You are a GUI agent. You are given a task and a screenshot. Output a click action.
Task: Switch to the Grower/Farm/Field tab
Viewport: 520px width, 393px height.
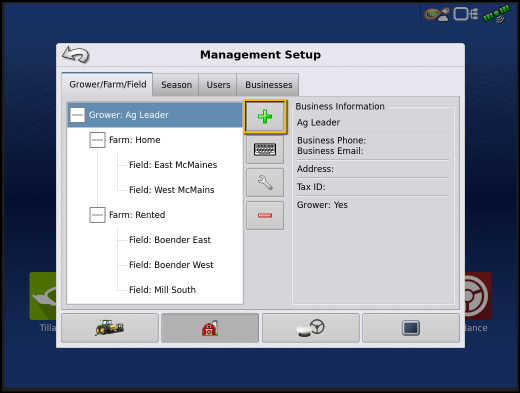pyautogui.click(x=108, y=84)
